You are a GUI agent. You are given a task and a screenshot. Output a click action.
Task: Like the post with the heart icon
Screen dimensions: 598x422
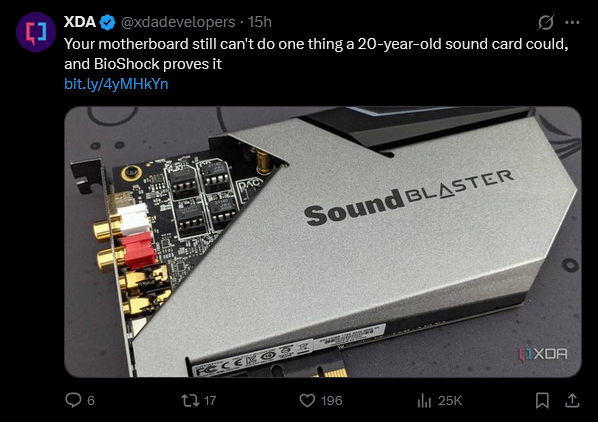coord(307,400)
